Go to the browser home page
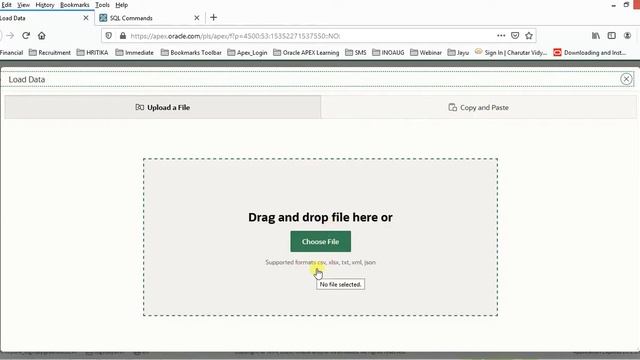Screen dimensions: 640x360 [x=42, y=36]
